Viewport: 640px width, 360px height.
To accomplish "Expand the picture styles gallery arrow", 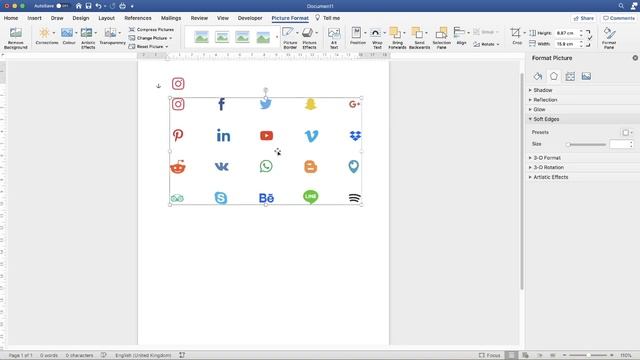I will click(x=277, y=37).
